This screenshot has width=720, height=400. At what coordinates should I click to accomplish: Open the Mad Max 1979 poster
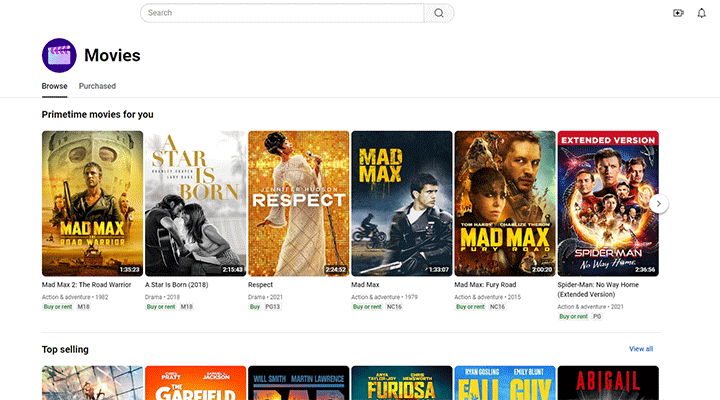[401, 203]
